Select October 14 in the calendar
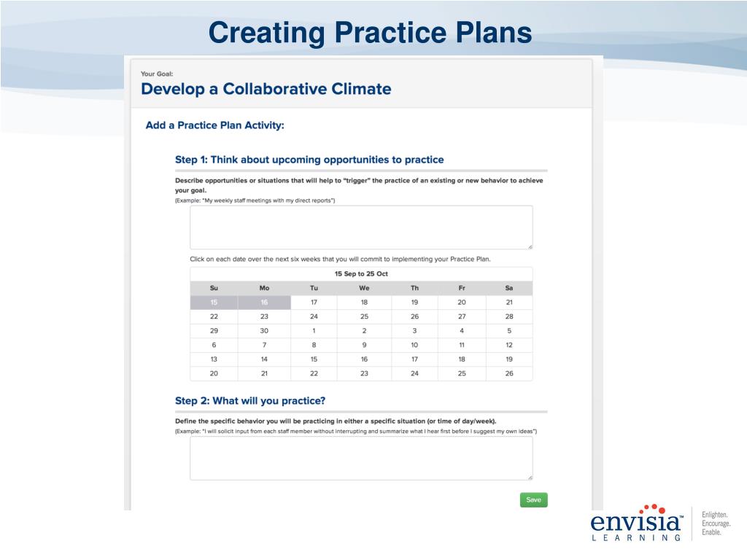Image resolution: width=747 pixels, height=560 pixels. pyautogui.click(x=264, y=359)
